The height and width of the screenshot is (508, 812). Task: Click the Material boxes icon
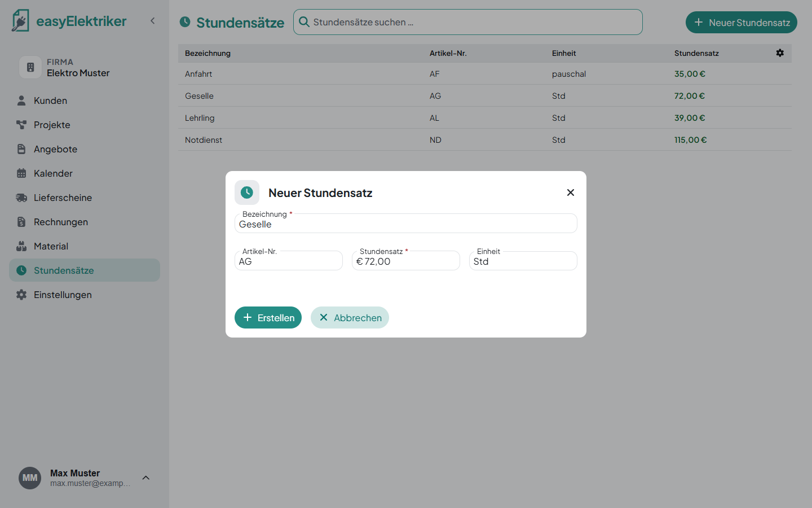click(21, 246)
